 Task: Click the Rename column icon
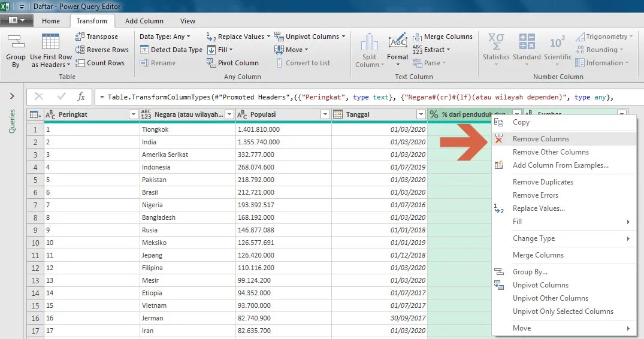pyautogui.click(x=144, y=63)
